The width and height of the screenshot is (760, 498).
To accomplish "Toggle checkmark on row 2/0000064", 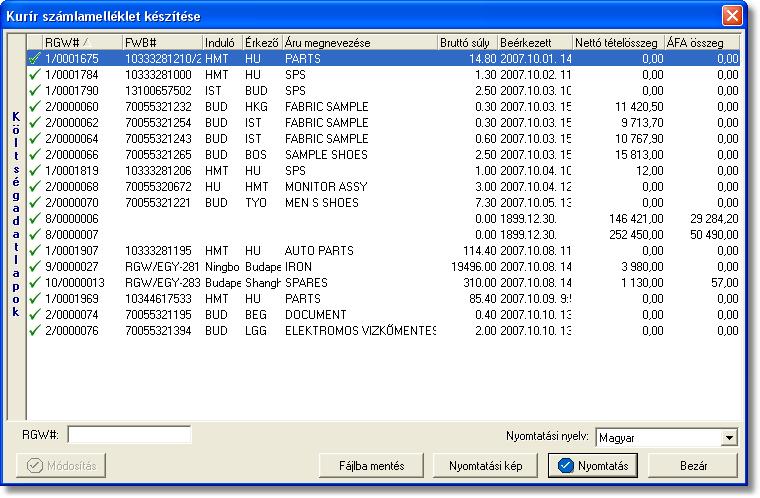I will (x=34, y=139).
